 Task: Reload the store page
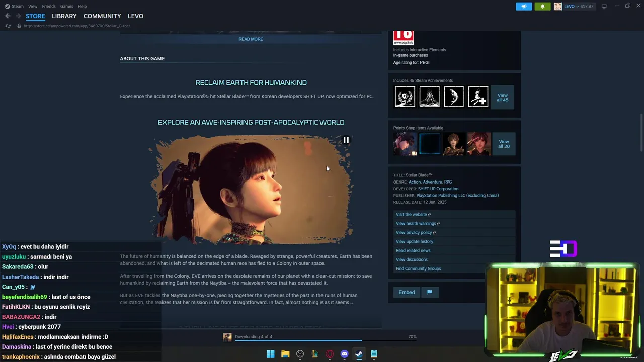click(8, 26)
